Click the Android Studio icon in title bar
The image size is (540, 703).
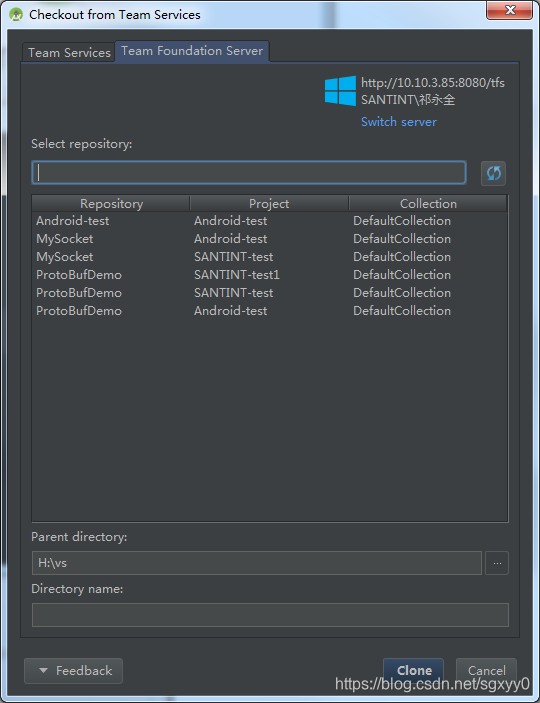pos(16,14)
